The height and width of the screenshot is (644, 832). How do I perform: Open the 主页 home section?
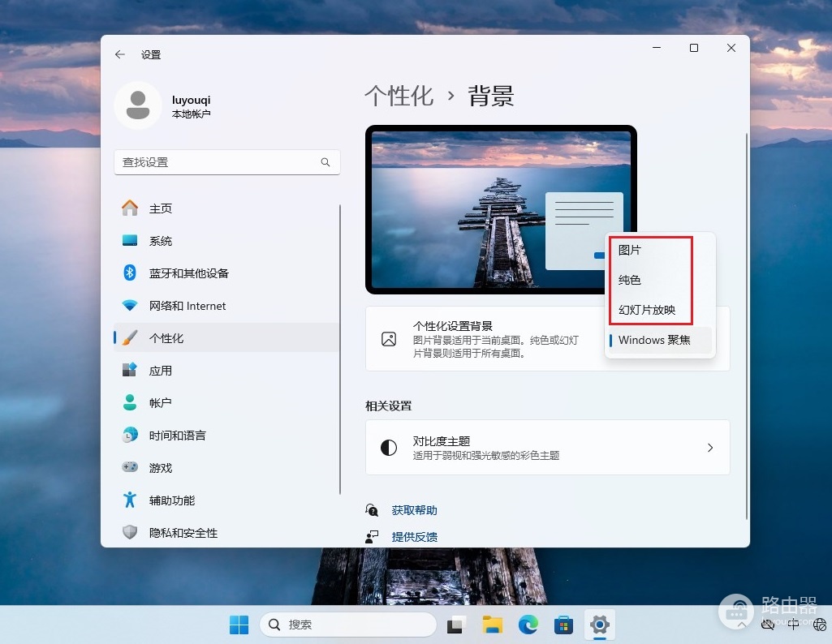[227, 208]
